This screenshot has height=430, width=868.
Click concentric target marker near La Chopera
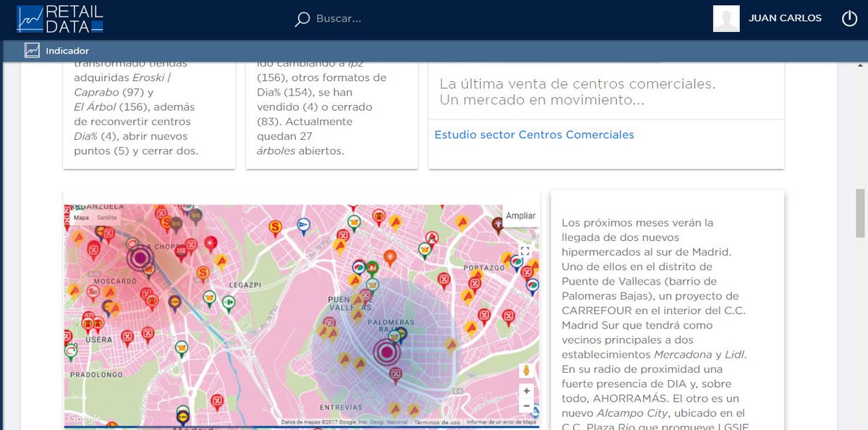tap(140, 256)
